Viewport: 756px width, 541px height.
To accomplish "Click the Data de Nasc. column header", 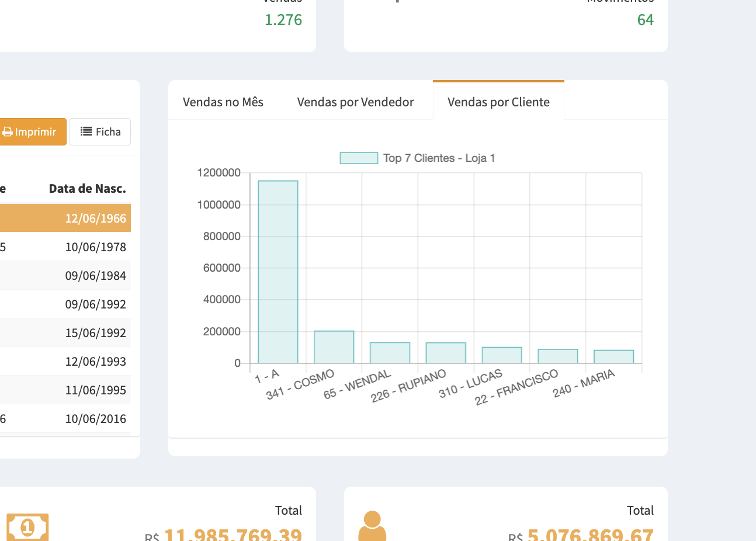I will click(x=87, y=189).
